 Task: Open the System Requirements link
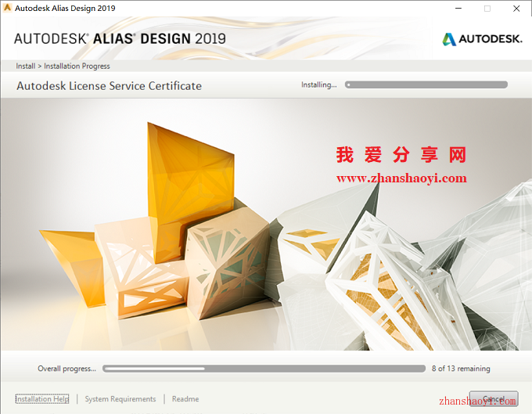[120, 398]
